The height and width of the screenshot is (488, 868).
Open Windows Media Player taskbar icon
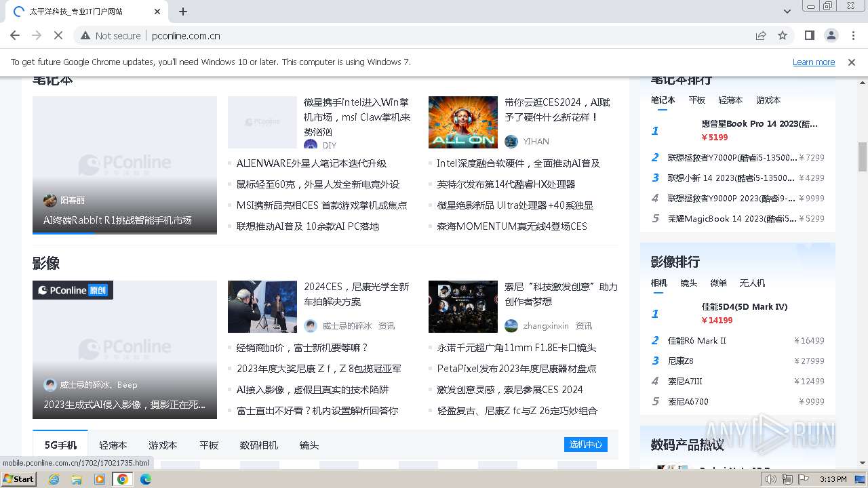[x=100, y=479]
